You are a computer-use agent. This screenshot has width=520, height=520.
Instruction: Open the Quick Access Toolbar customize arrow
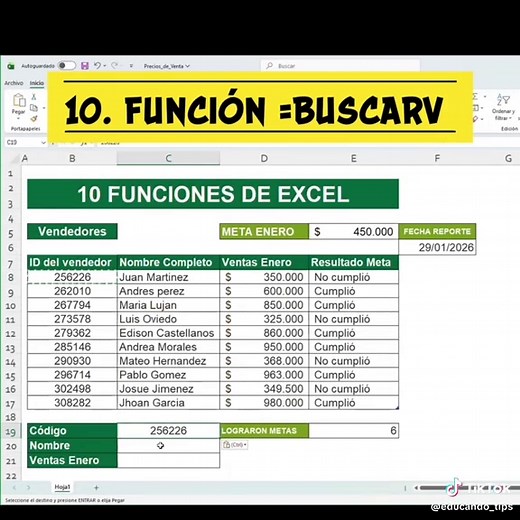131,66
